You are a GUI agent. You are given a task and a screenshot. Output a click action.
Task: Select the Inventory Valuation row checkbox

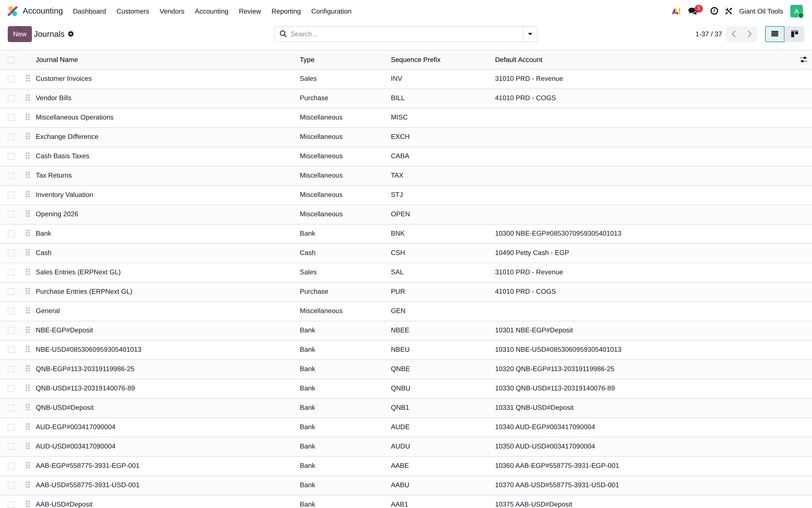coord(11,195)
